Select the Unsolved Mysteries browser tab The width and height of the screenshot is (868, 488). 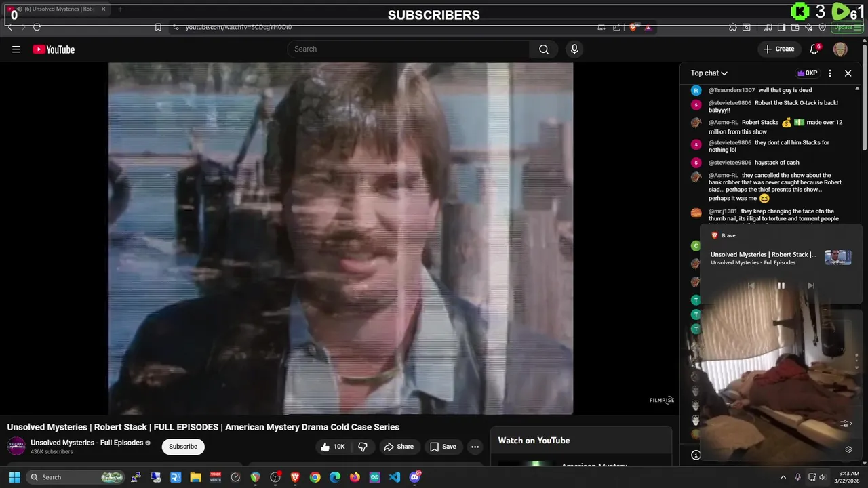[58, 9]
